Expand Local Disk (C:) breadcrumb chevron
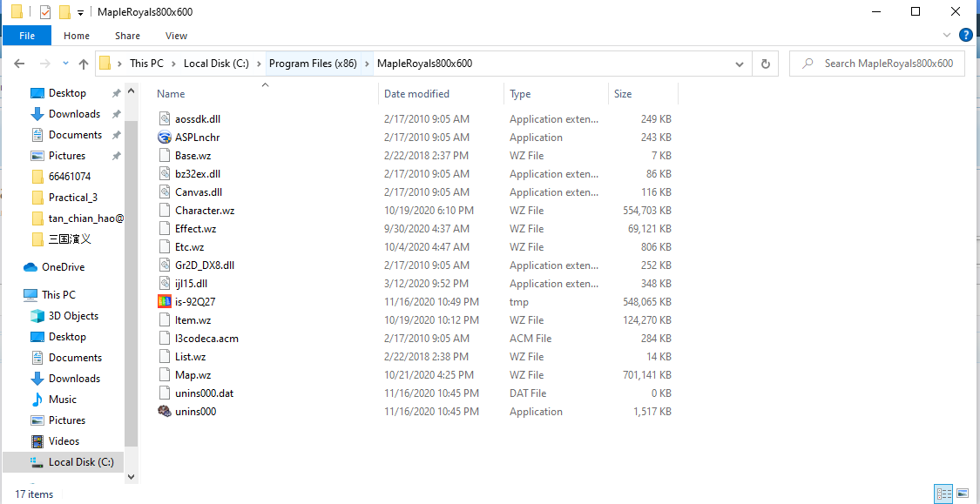Viewport: 980px width, 504px height. coord(259,64)
